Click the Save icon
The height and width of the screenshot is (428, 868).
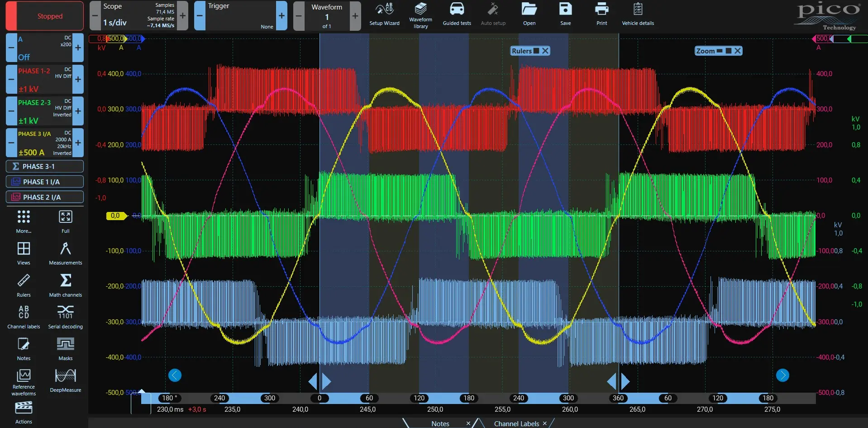[x=565, y=14]
